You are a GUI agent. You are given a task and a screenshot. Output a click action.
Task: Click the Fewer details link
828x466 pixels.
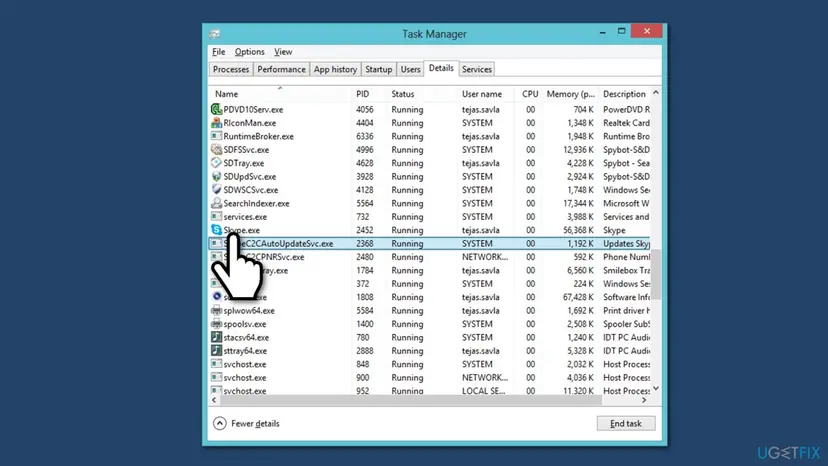point(255,423)
